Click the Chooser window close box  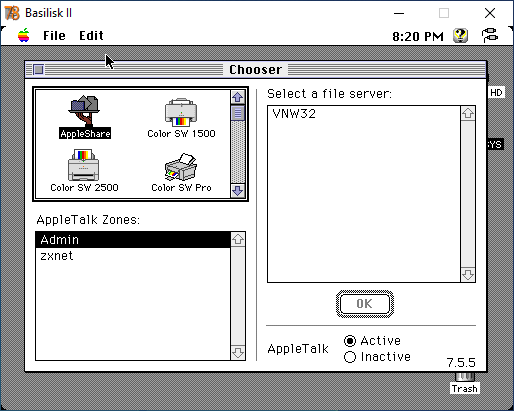[39, 69]
